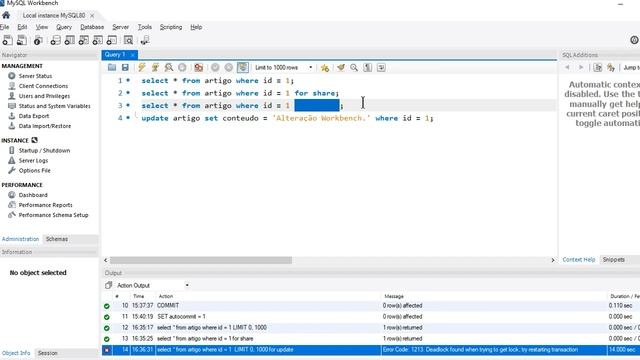
Task: Select output row 14 with deadlock error
Action: click(x=371, y=350)
